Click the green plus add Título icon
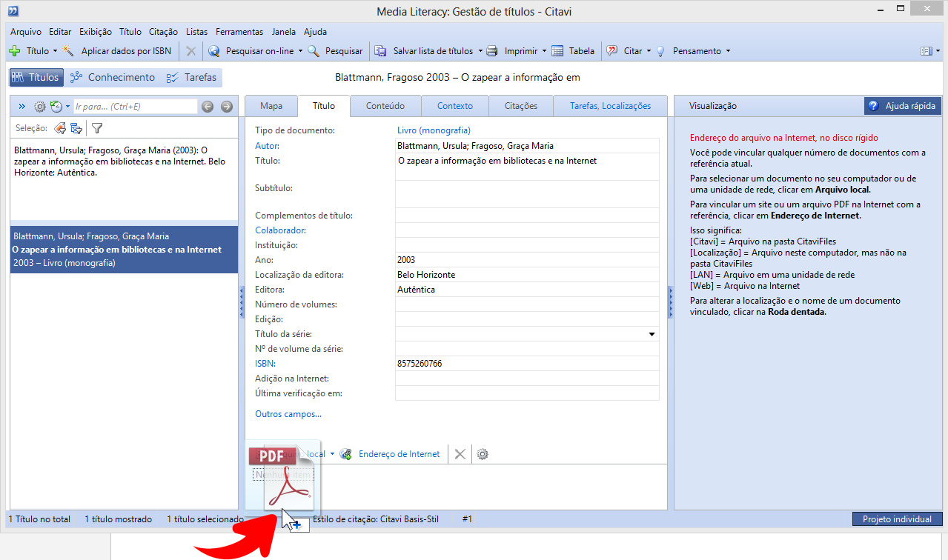948x560 pixels. tap(14, 51)
